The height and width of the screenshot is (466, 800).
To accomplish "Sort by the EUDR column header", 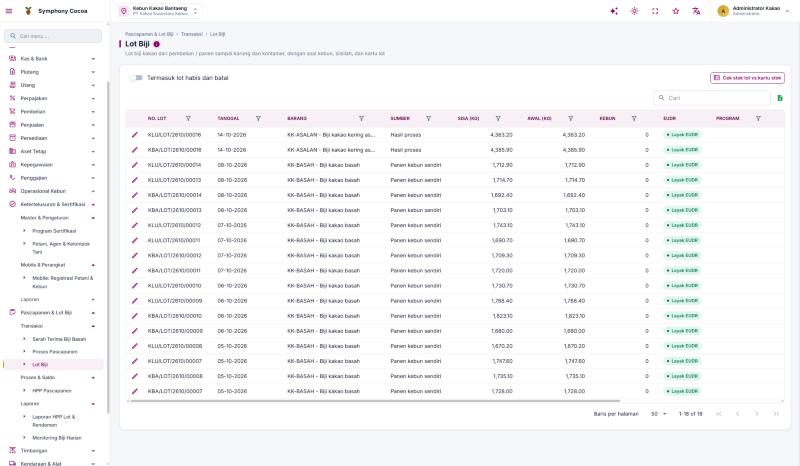I will (x=669, y=118).
